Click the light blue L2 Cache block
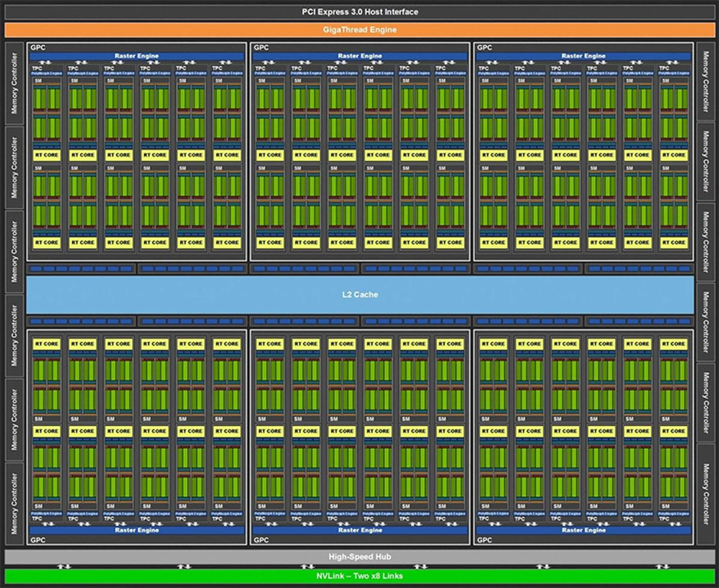Screen dimensions: 719x588 pyautogui.click(x=359, y=295)
